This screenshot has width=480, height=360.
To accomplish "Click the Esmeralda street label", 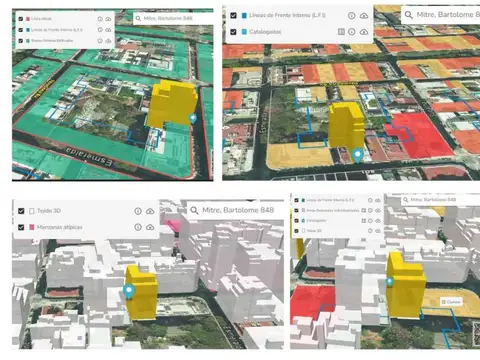I will tap(89, 156).
